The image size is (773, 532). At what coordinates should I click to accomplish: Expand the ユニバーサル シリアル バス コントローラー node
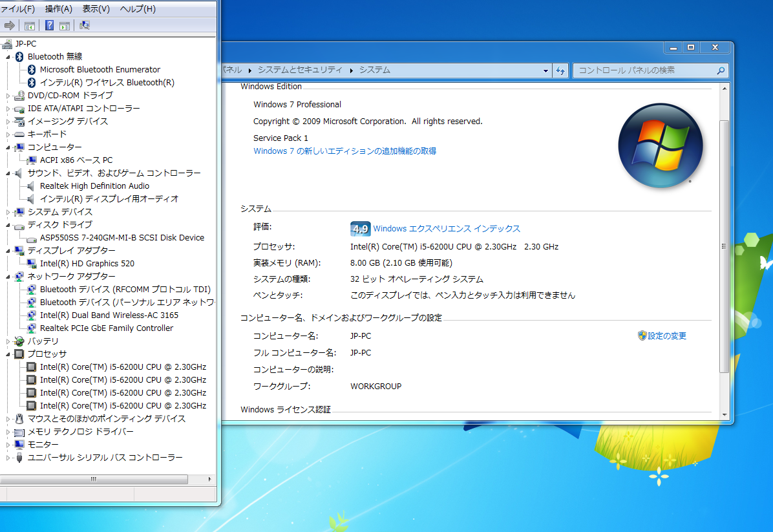(8, 458)
